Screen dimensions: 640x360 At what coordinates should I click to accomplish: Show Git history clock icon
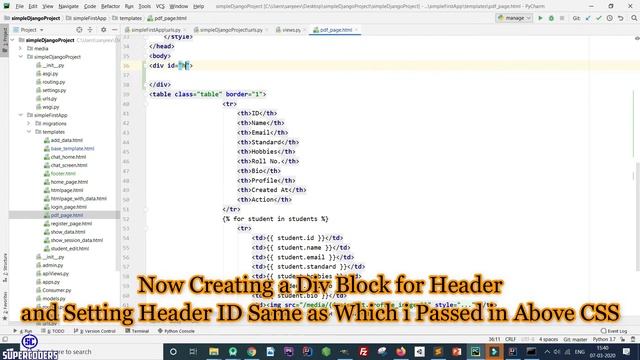(x=610, y=18)
